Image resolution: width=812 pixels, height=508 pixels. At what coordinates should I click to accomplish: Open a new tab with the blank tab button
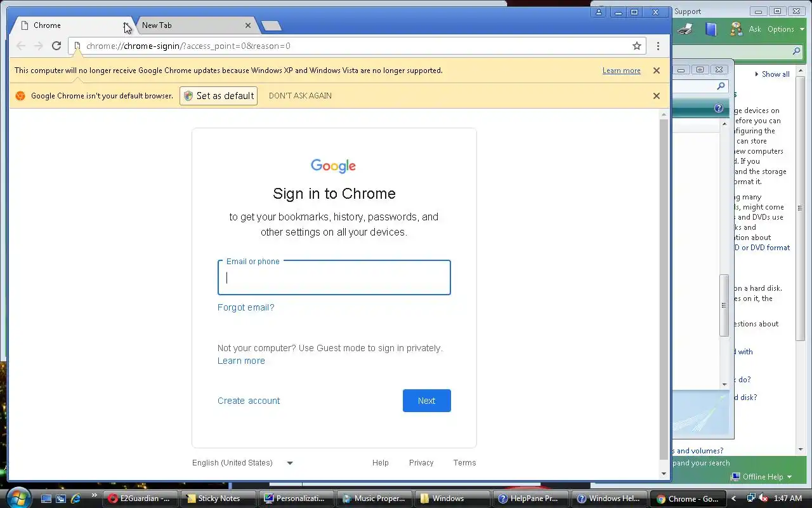tap(272, 25)
